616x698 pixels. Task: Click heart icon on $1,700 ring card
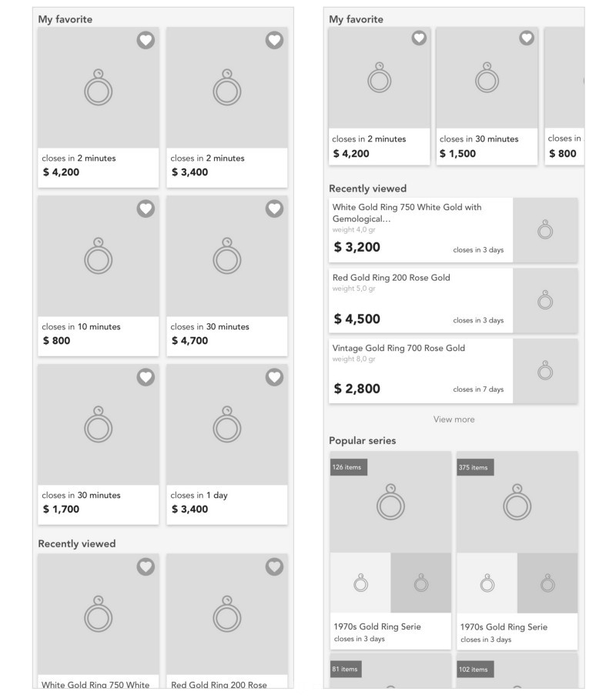pyautogui.click(x=146, y=378)
